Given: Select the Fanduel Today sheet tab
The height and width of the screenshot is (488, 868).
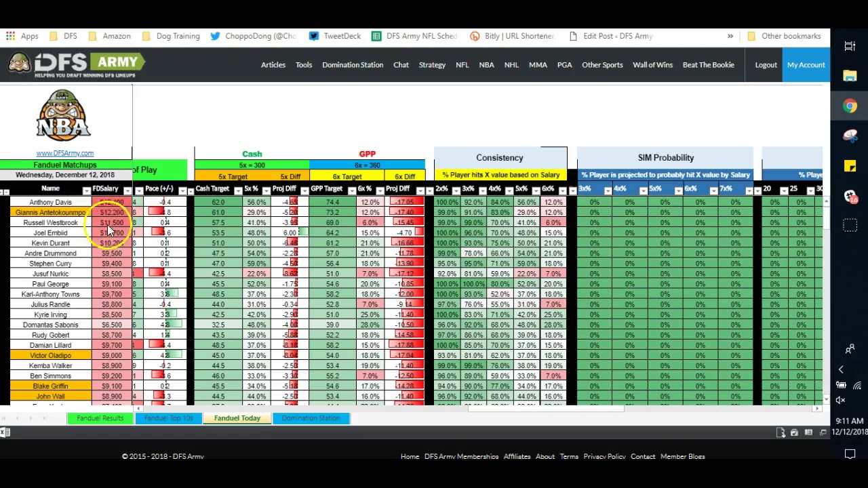Looking at the screenshot, I should click(x=237, y=418).
